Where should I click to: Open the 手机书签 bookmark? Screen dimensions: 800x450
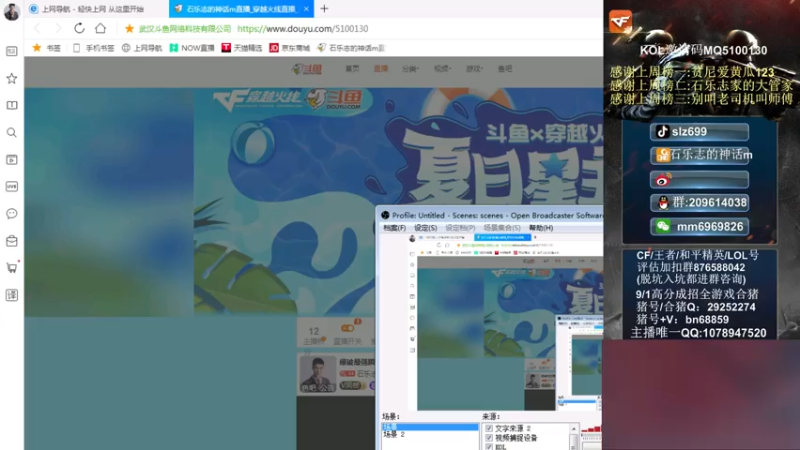(x=93, y=48)
